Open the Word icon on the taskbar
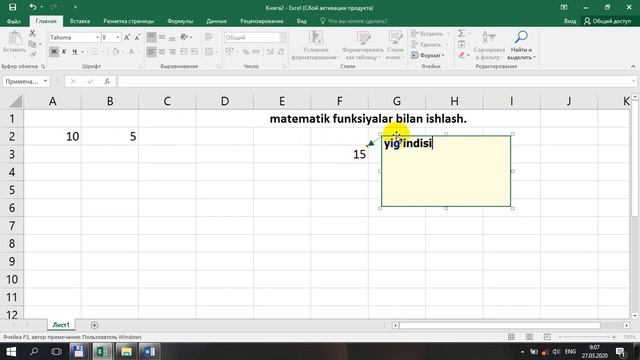 149,351
